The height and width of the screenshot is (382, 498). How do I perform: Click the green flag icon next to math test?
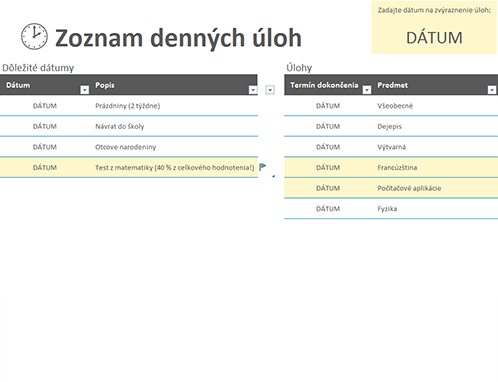263,167
